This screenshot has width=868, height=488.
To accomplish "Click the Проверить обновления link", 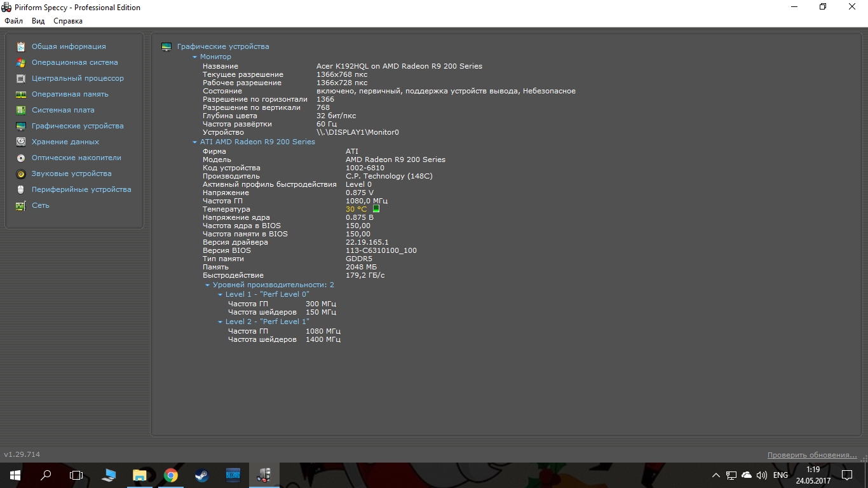I will click(812, 455).
